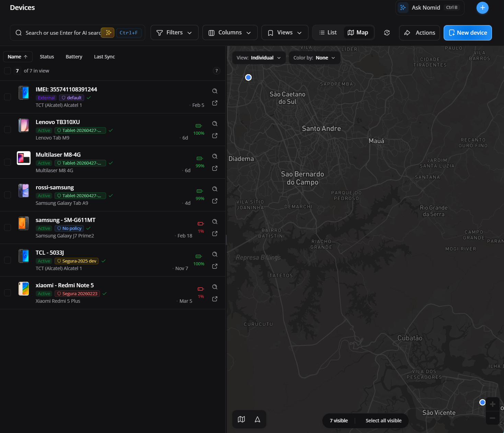Check the TCL - 5033J checkbox
504x433 pixels.
point(8,260)
